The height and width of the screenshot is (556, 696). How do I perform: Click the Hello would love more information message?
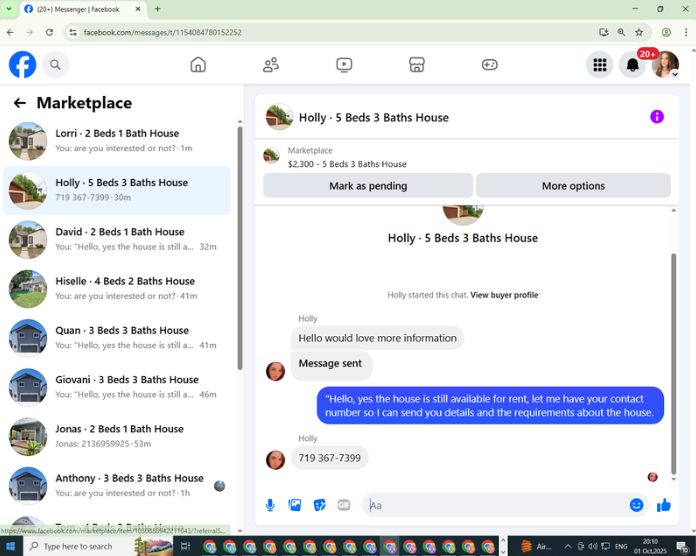pos(377,338)
